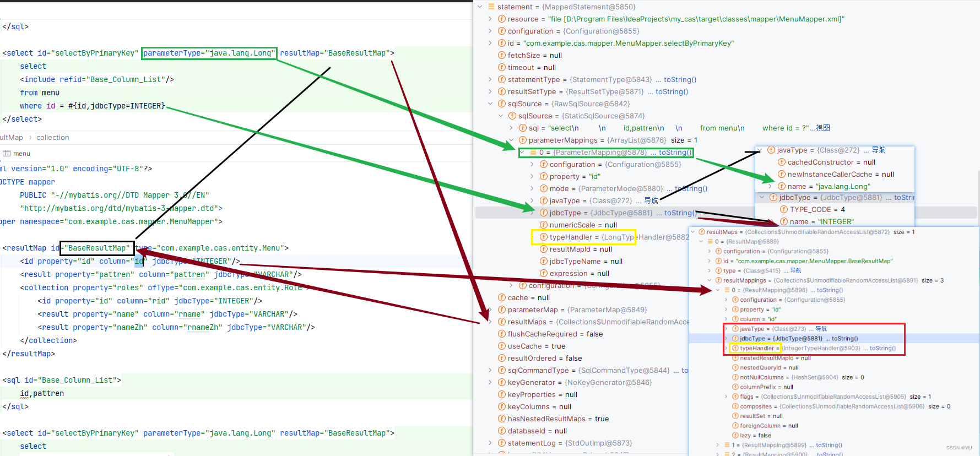Image resolution: width=980 pixels, height=456 pixels.
Task: Expand the statementLog node
Action: 490,443
